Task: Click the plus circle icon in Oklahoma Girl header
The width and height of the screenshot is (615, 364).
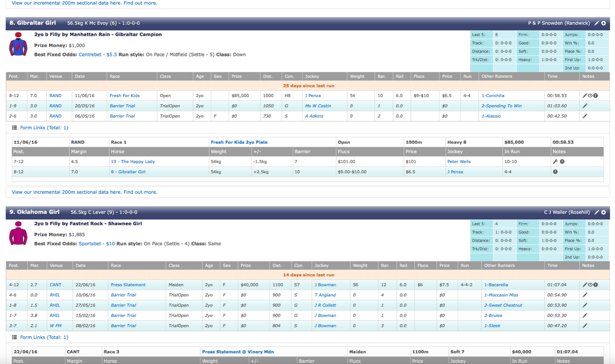Action: (604, 212)
